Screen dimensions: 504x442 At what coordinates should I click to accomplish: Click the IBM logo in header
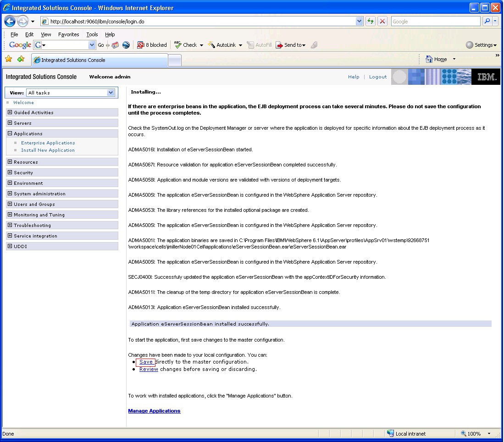[x=486, y=77]
